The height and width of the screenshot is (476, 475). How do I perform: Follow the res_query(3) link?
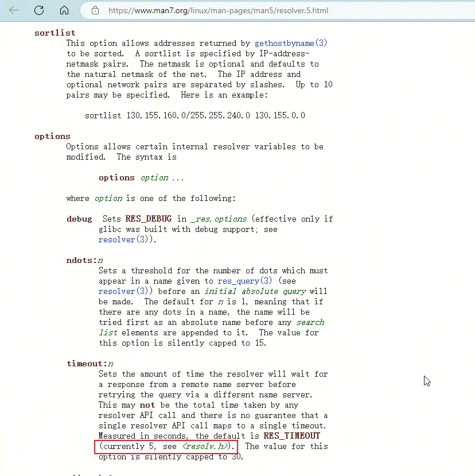point(245,281)
